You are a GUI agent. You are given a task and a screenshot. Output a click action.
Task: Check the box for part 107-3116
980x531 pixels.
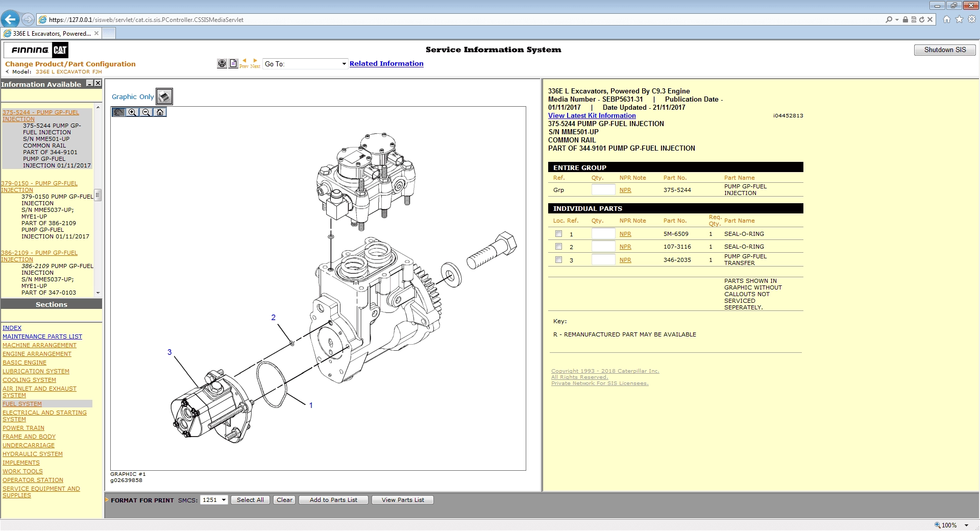click(x=559, y=247)
